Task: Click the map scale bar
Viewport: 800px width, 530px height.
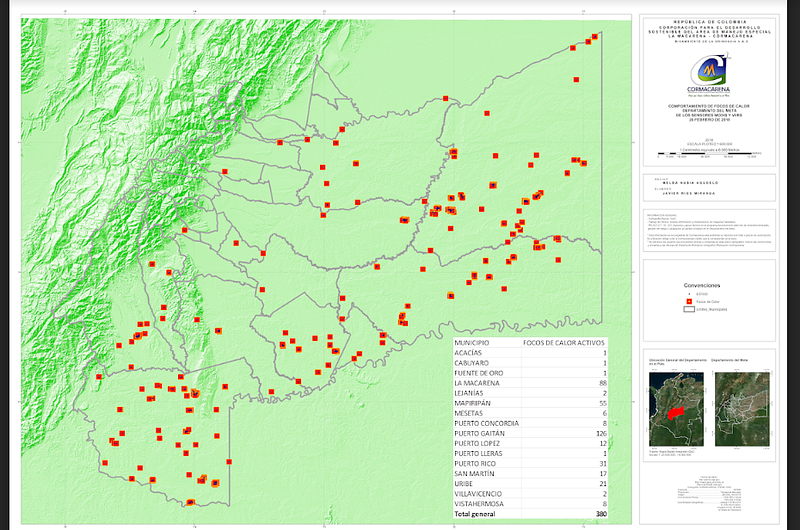Action: (709, 153)
